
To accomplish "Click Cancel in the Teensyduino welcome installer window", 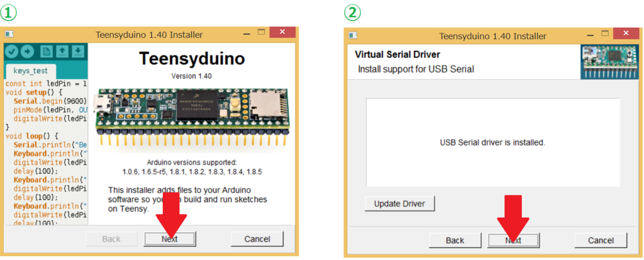I will (257, 239).
